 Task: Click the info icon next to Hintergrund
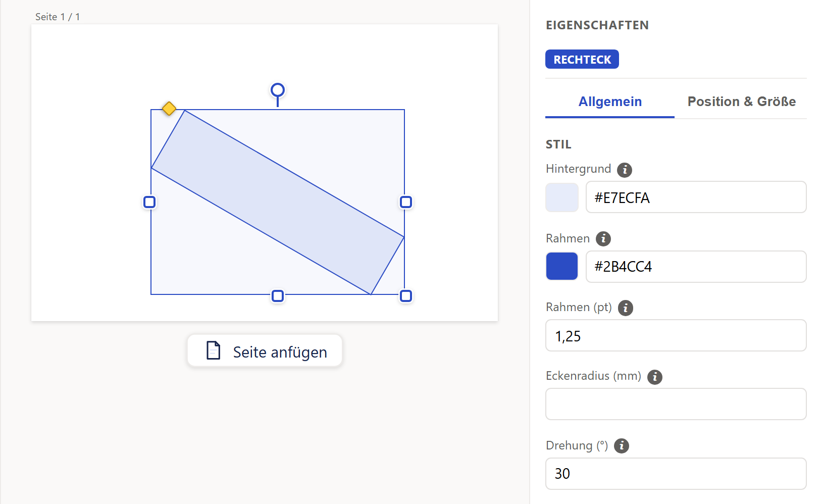pos(625,170)
